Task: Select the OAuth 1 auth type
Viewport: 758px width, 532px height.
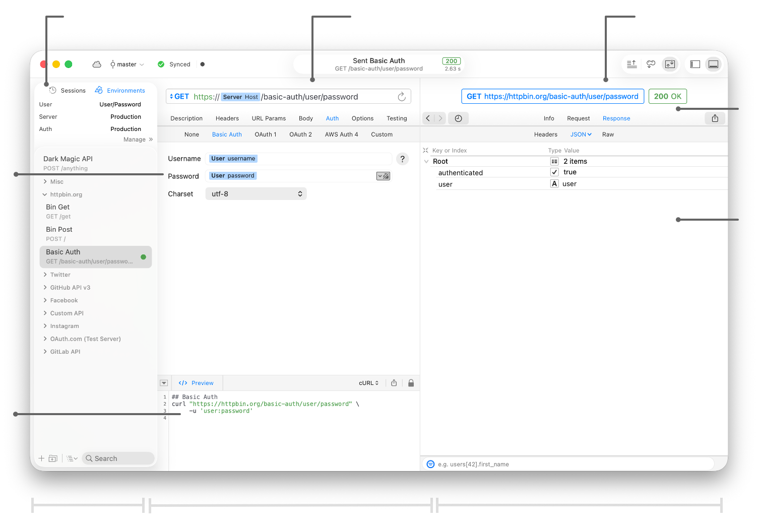Action: [266, 135]
